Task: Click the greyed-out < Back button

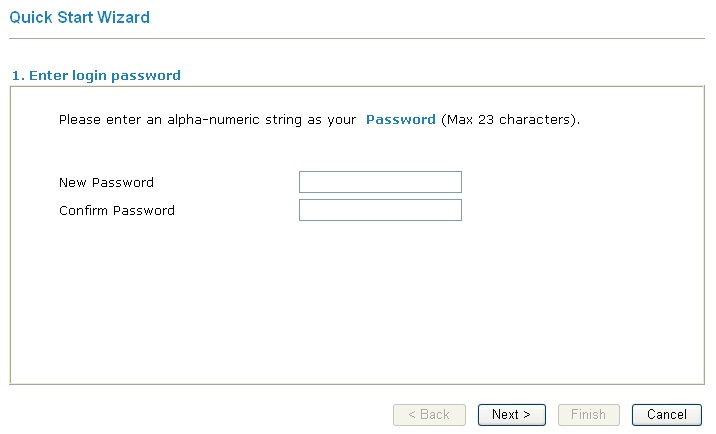Action: click(428, 414)
